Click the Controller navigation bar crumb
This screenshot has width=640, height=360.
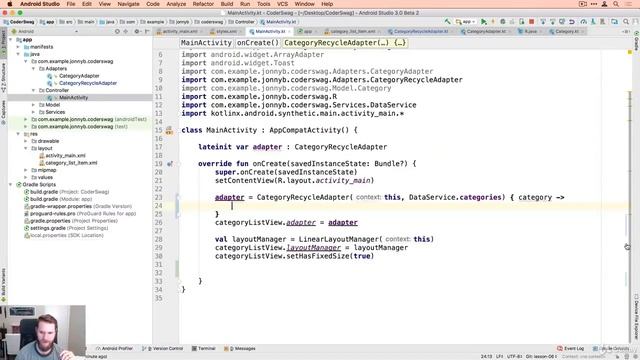[x=242, y=22]
